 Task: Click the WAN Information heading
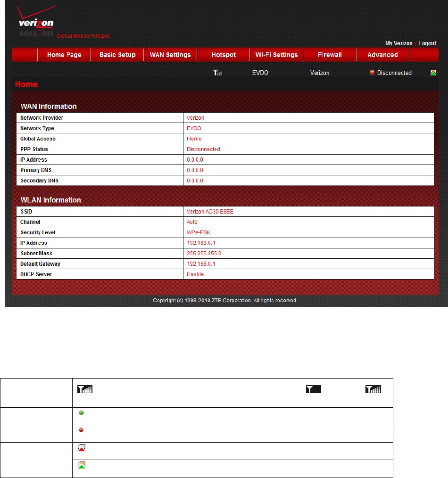click(49, 107)
